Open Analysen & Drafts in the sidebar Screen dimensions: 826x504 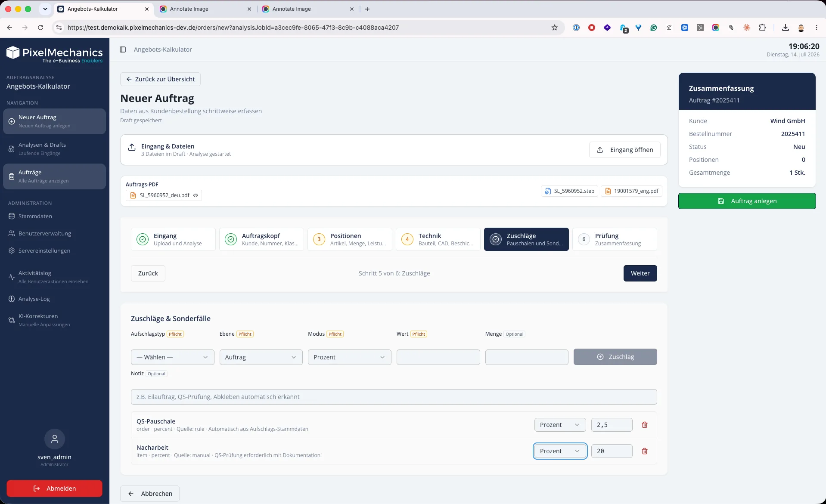[x=55, y=149]
